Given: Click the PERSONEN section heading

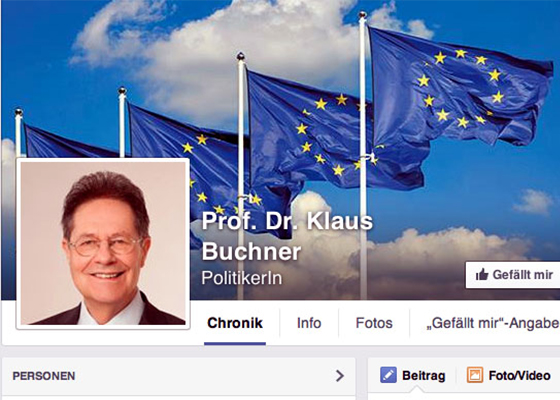Looking at the screenshot, I should [x=44, y=376].
